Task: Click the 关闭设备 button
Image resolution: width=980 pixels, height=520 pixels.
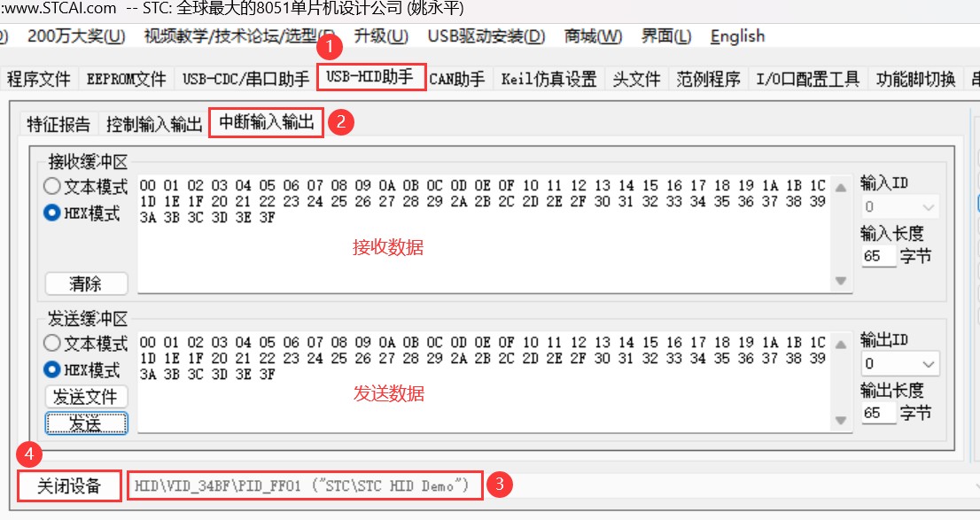Action: coord(69,485)
